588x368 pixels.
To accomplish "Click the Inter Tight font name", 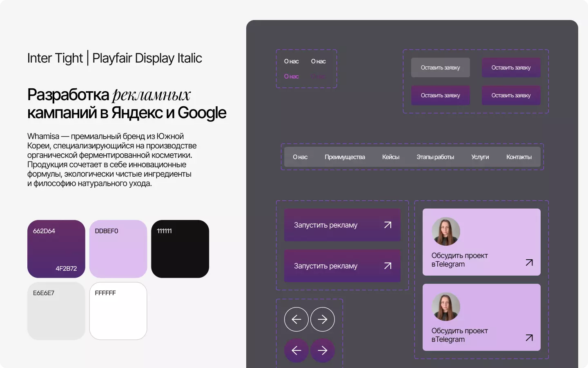I will point(55,58).
